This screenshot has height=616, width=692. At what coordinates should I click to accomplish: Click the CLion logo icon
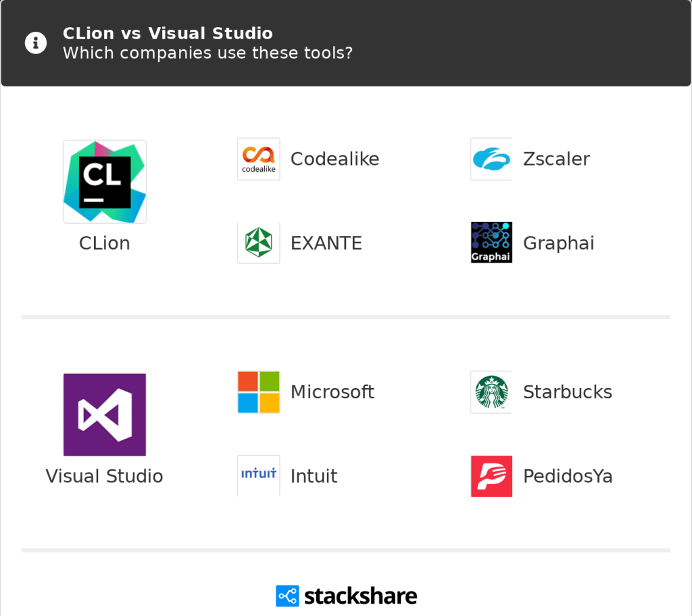tap(105, 181)
